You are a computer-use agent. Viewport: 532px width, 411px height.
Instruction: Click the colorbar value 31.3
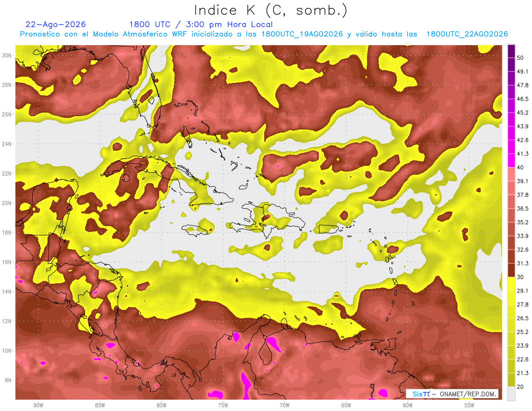click(523, 263)
